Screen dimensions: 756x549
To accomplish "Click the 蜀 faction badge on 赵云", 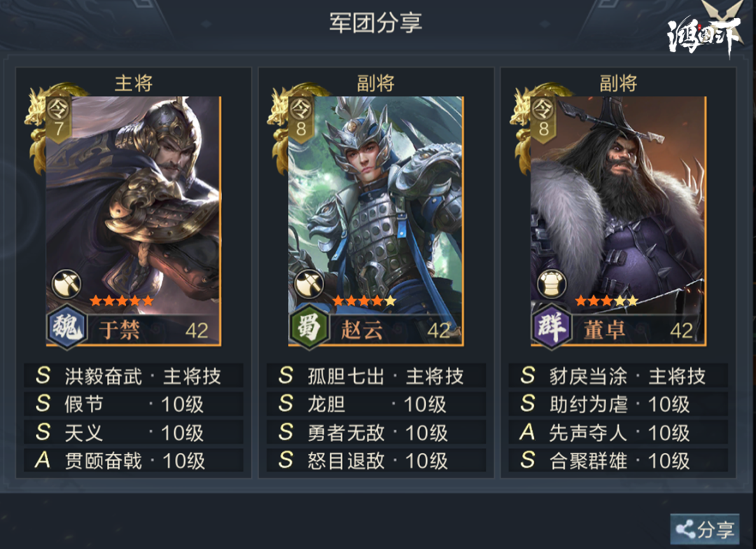I will (x=309, y=326).
